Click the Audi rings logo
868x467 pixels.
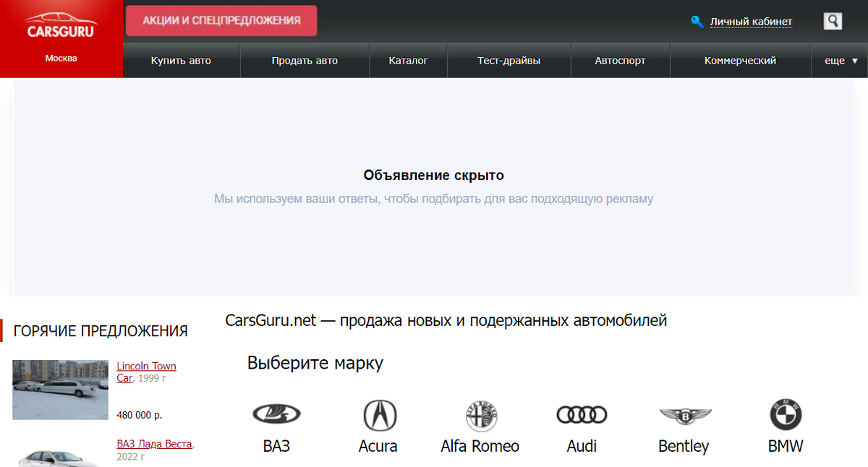[x=582, y=415]
